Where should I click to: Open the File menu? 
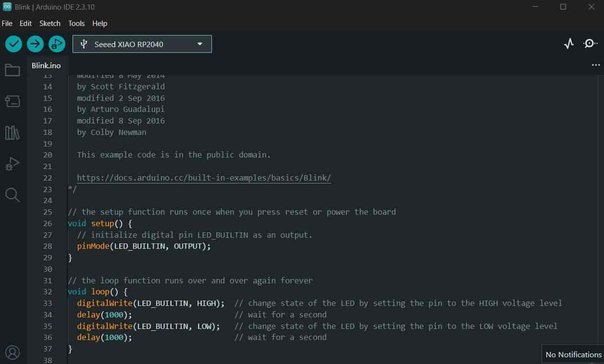7,23
